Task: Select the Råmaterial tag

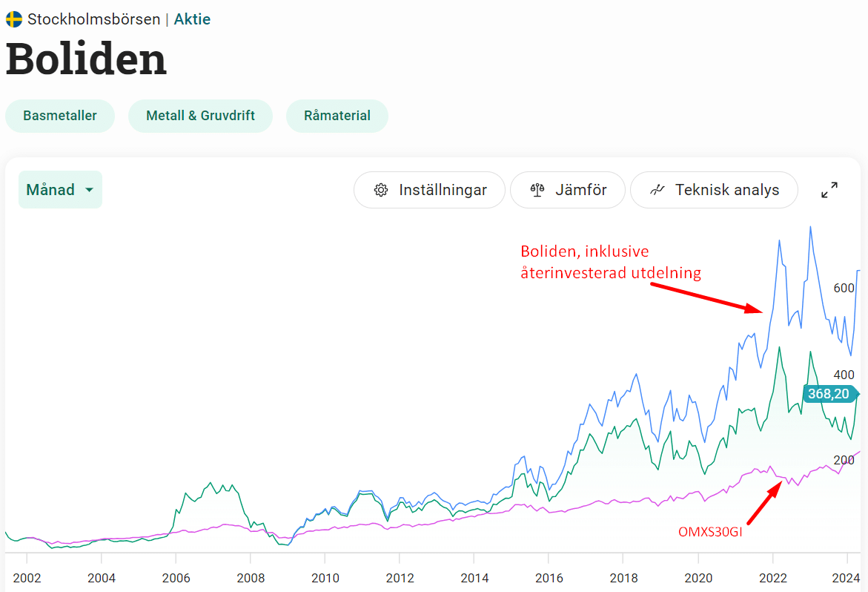Action: point(337,116)
